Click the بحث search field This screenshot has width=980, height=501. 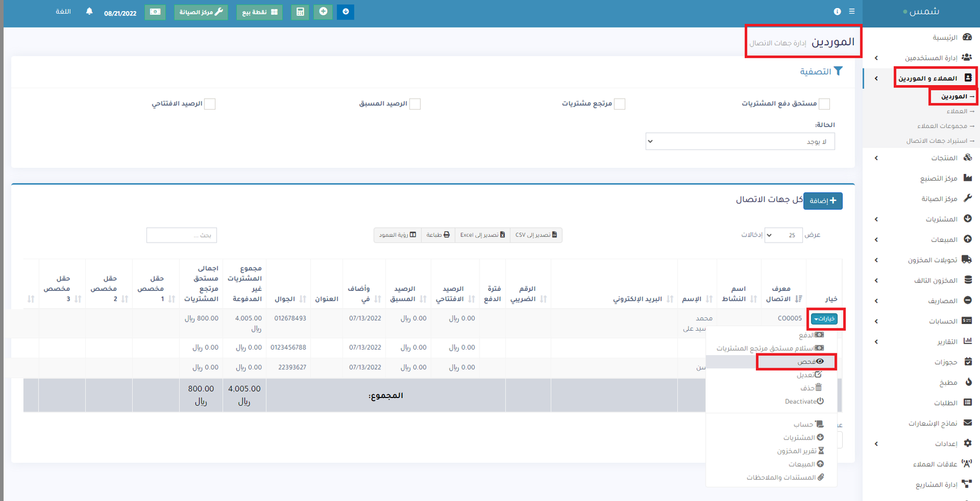182,235
